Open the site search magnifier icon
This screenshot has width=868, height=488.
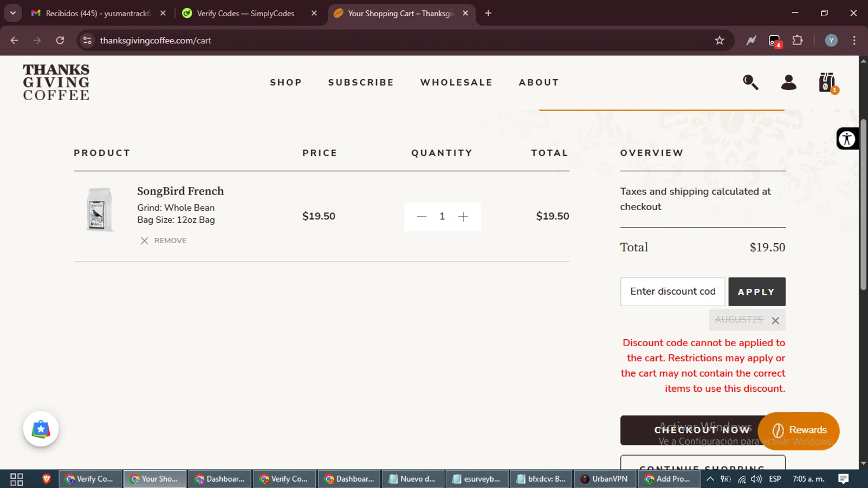[x=751, y=82]
